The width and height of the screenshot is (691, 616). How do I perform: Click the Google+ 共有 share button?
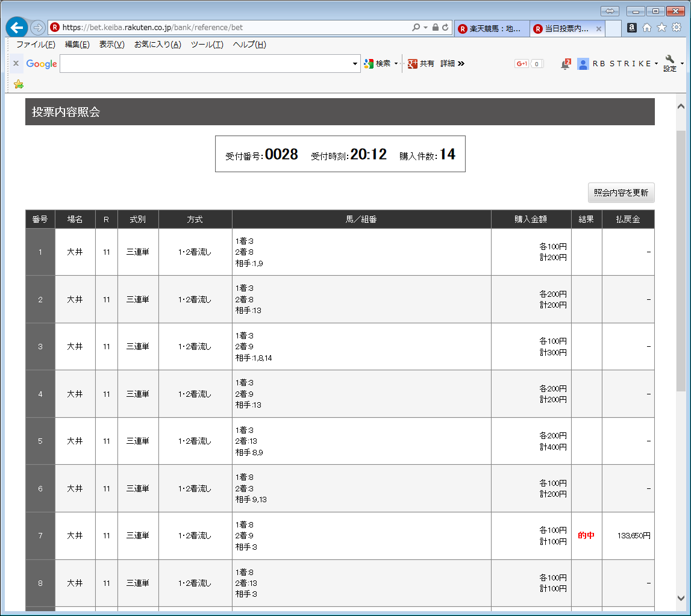pyautogui.click(x=421, y=64)
